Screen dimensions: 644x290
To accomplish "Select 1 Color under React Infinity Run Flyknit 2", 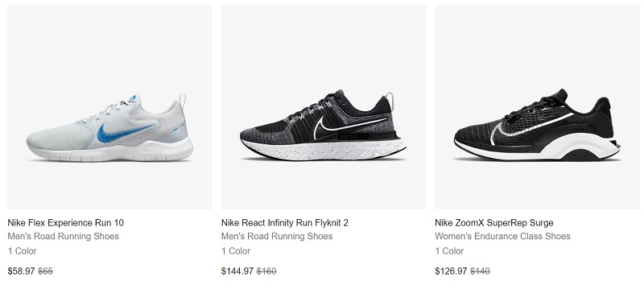I will click(x=236, y=251).
